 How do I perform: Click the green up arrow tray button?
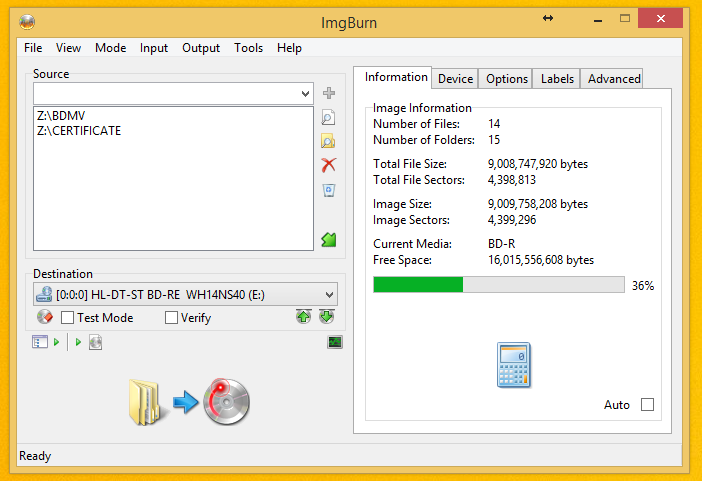click(304, 317)
